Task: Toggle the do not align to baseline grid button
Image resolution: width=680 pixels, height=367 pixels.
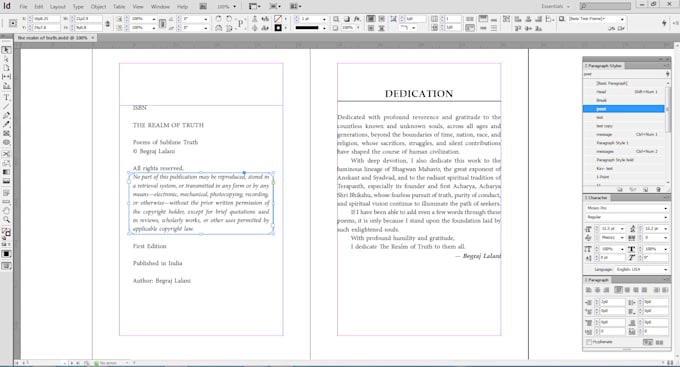Action: point(647,342)
